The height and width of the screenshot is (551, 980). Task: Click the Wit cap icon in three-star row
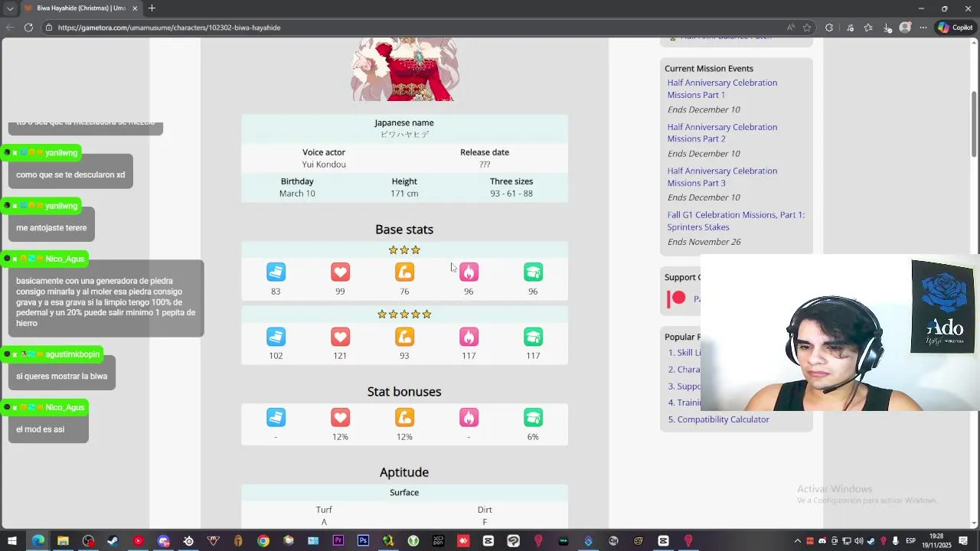[533, 272]
